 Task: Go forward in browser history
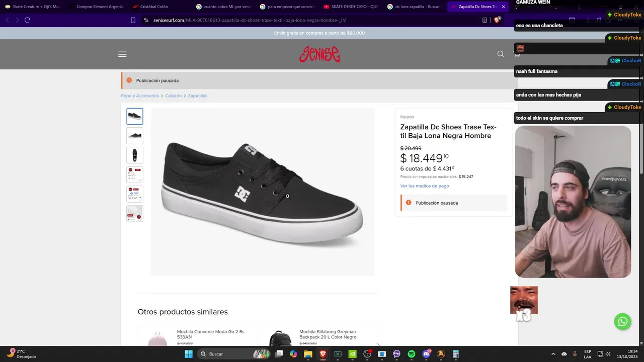tap(17, 20)
